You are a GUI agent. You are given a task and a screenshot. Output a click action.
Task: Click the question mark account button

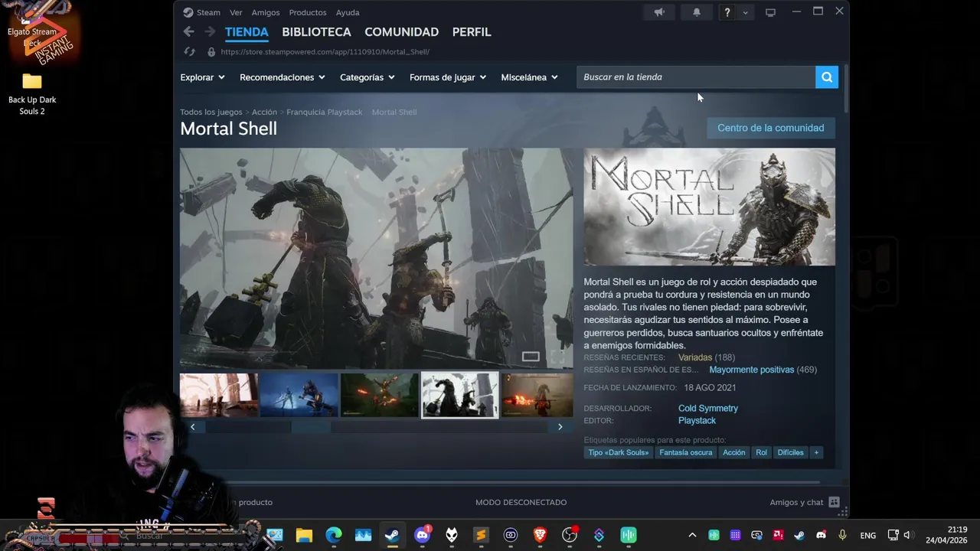point(727,12)
